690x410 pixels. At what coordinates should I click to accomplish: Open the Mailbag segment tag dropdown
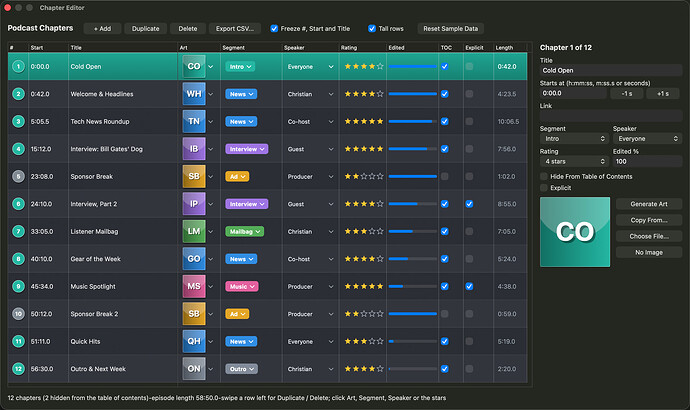click(245, 231)
